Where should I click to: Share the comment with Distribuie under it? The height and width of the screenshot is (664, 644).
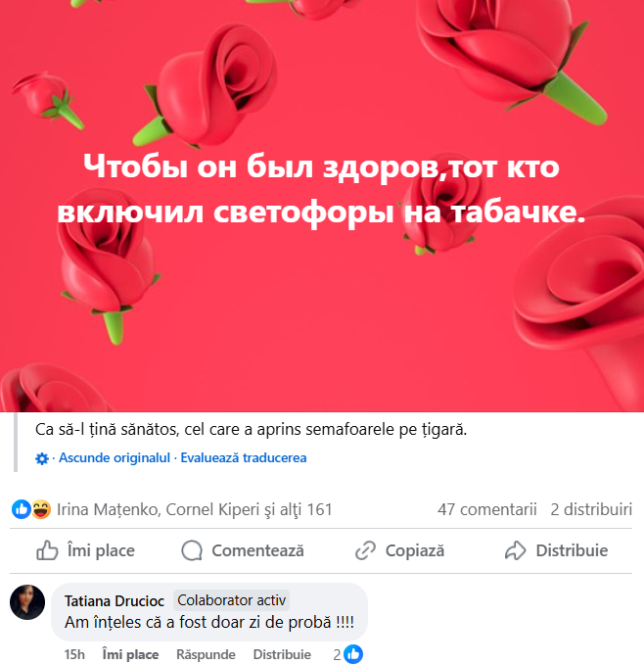click(282, 654)
